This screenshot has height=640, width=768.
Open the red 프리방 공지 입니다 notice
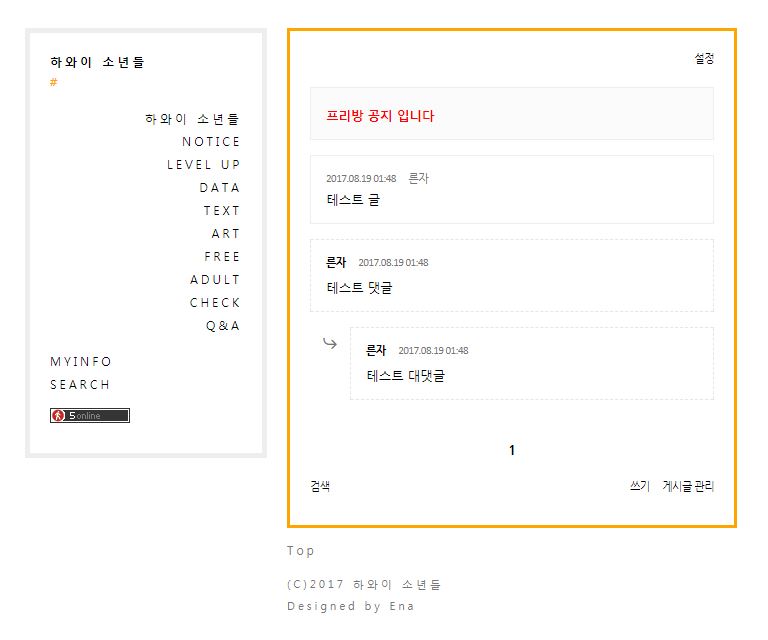coord(380,116)
